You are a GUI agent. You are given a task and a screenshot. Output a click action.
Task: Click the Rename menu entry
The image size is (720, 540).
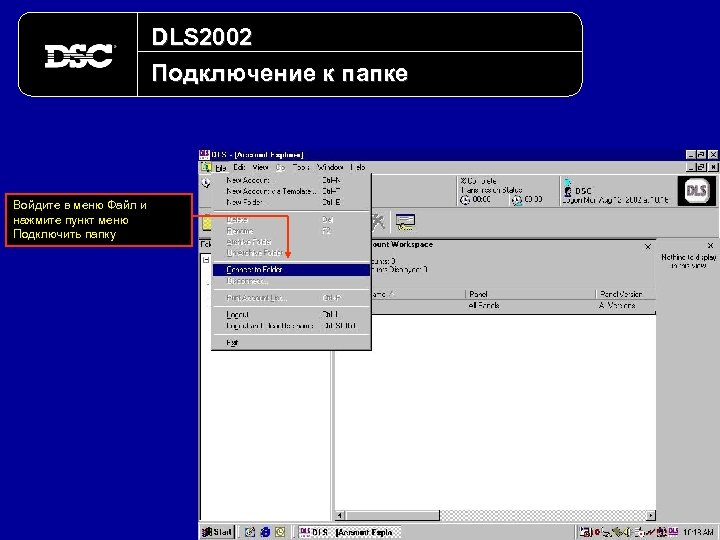click(291, 231)
